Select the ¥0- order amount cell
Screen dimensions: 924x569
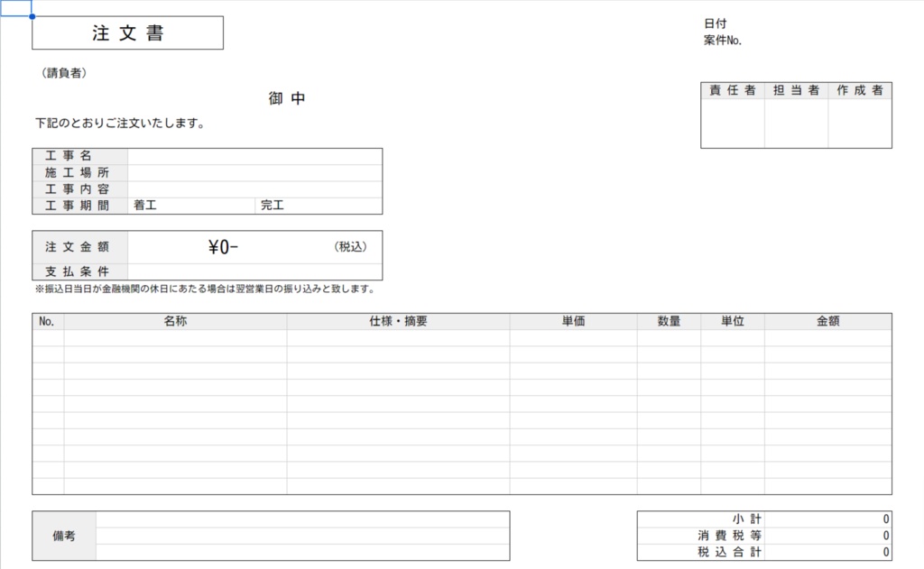[x=217, y=245]
